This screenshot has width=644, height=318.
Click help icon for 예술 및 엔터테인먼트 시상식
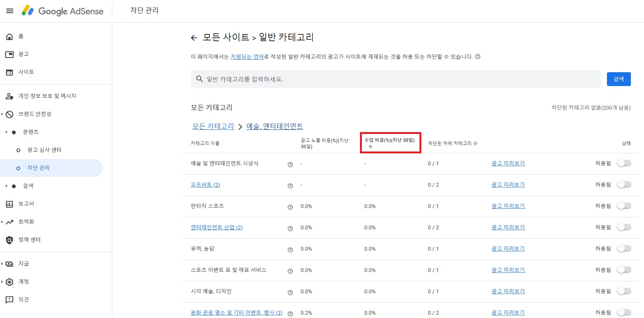click(x=290, y=165)
